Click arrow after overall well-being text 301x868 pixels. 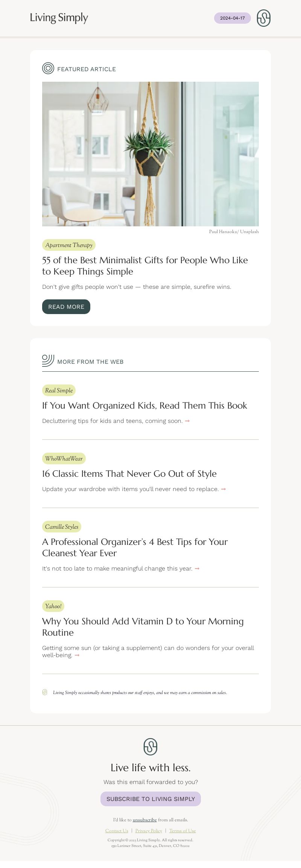tap(77, 655)
